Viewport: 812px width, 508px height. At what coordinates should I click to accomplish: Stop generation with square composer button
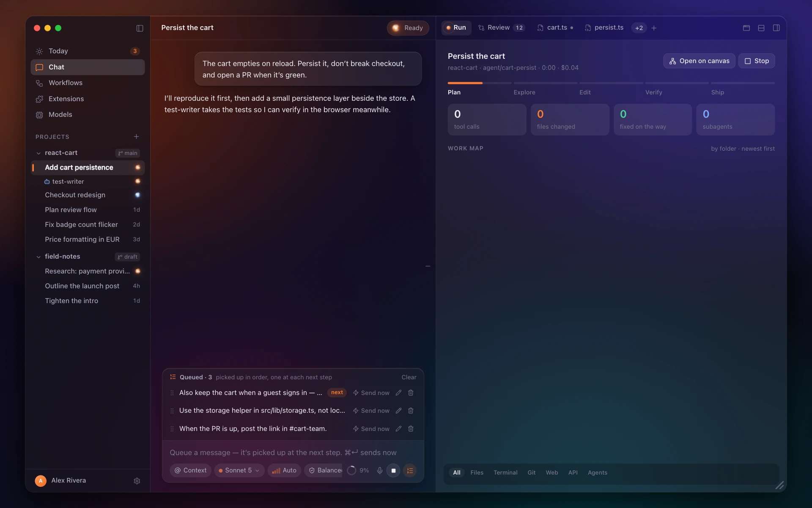(x=393, y=470)
